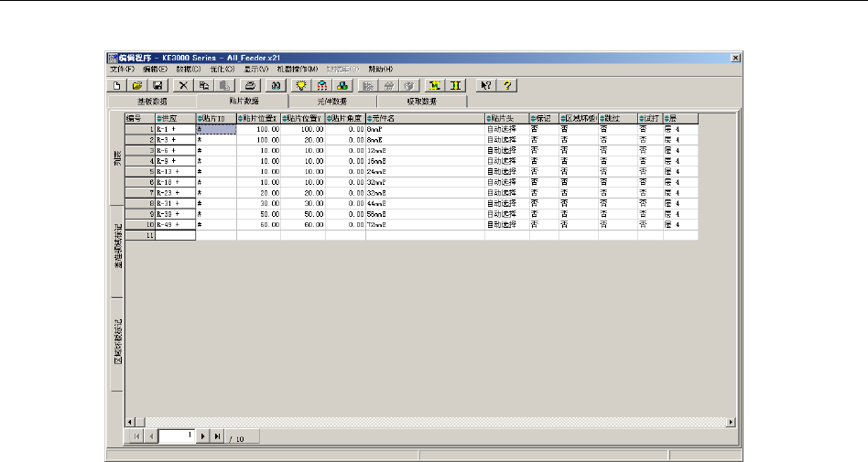Open the 文件(F) menu

(122, 70)
